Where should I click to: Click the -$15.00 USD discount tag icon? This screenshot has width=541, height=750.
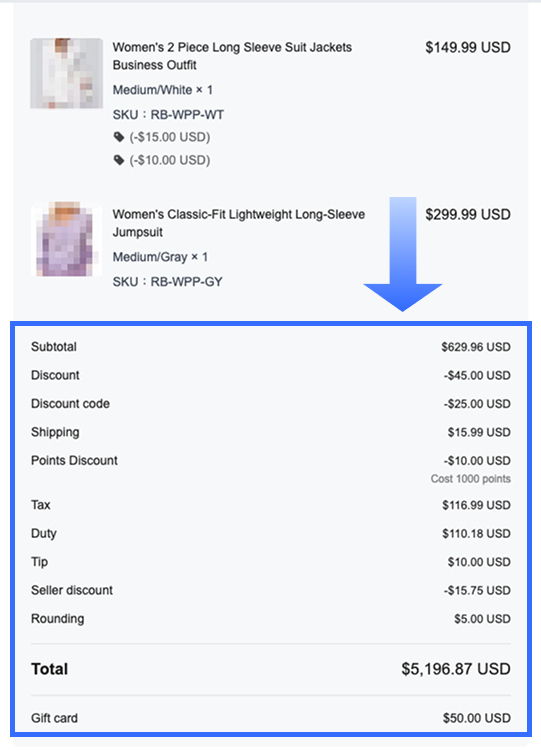pos(119,137)
